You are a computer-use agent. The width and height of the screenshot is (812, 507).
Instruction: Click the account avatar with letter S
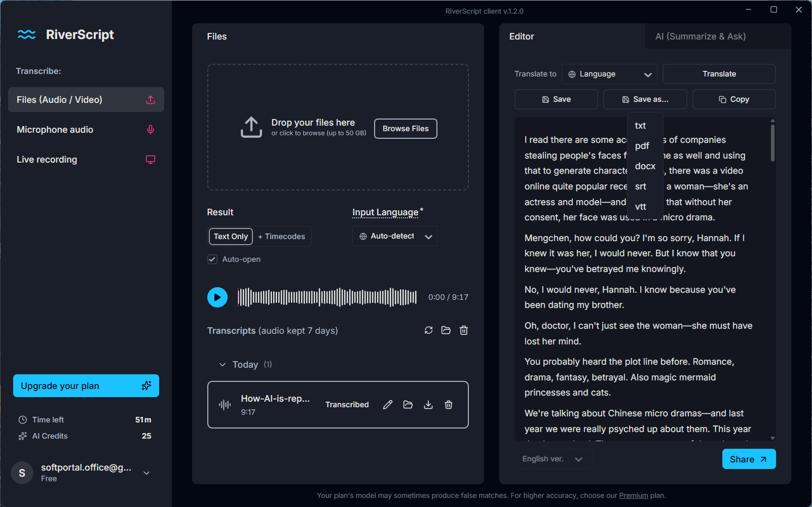[22, 473]
